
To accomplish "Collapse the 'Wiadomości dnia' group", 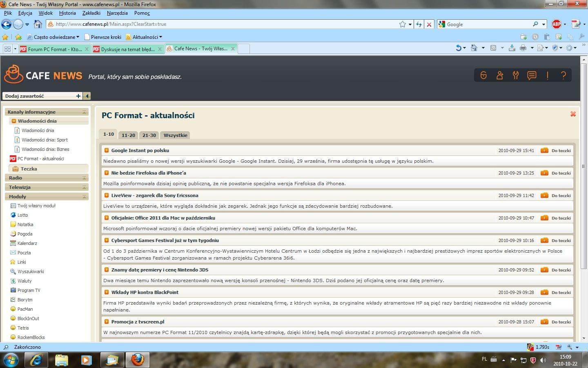I will [14, 121].
